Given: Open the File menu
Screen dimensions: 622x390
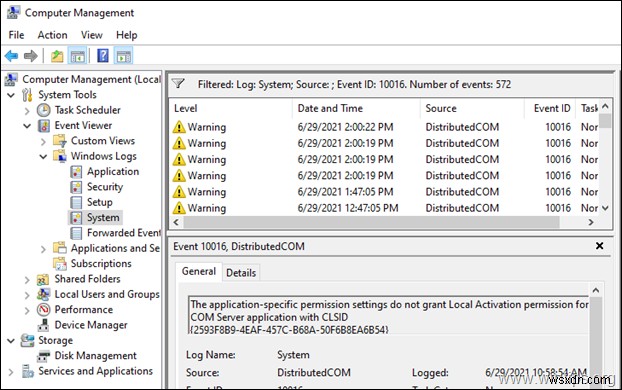Looking at the screenshot, I should tap(16, 35).
